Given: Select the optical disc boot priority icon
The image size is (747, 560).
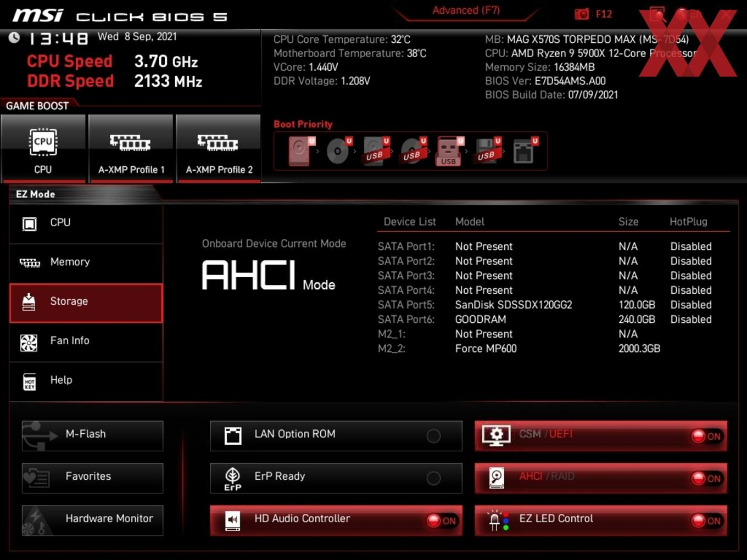Looking at the screenshot, I should (x=338, y=151).
